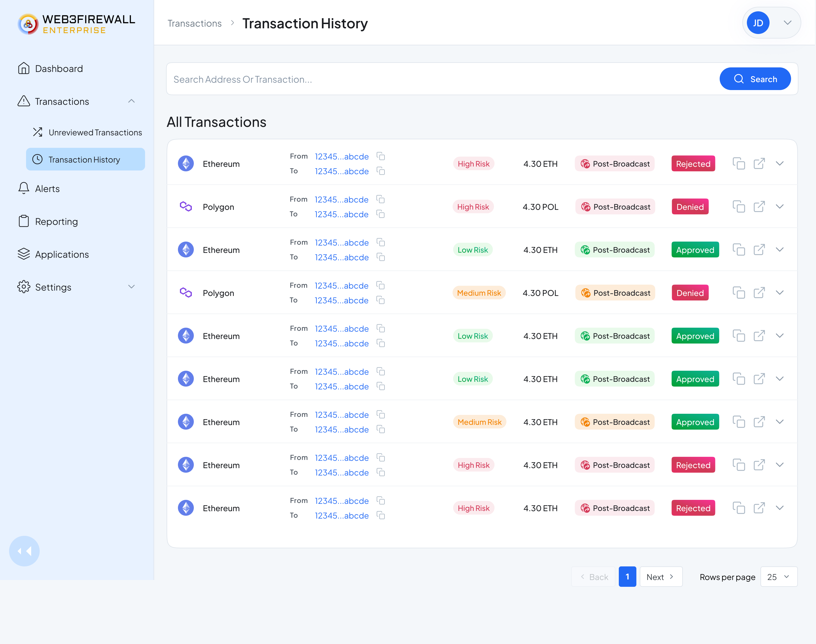This screenshot has height=644, width=816.
Task: Copy transaction in first Rejected row
Action: pyautogui.click(x=739, y=164)
